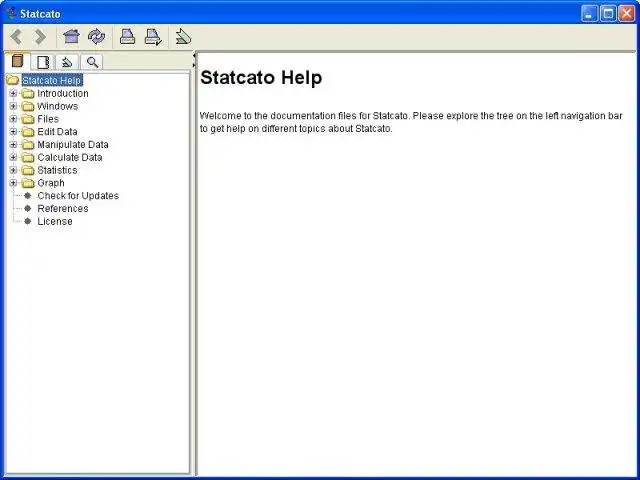Click the bullet icon beside References
Screen dimensions: 640x480
pyautogui.click(x=28, y=209)
